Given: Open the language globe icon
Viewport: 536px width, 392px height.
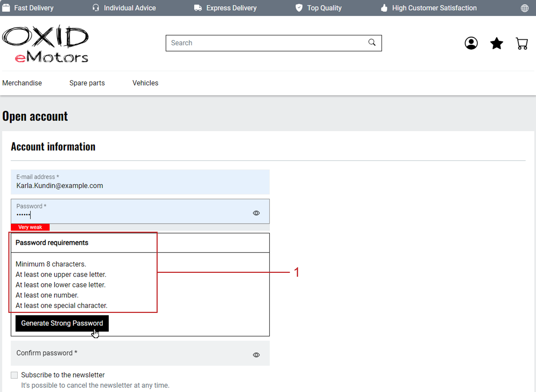Looking at the screenshot, I should 524,8.
